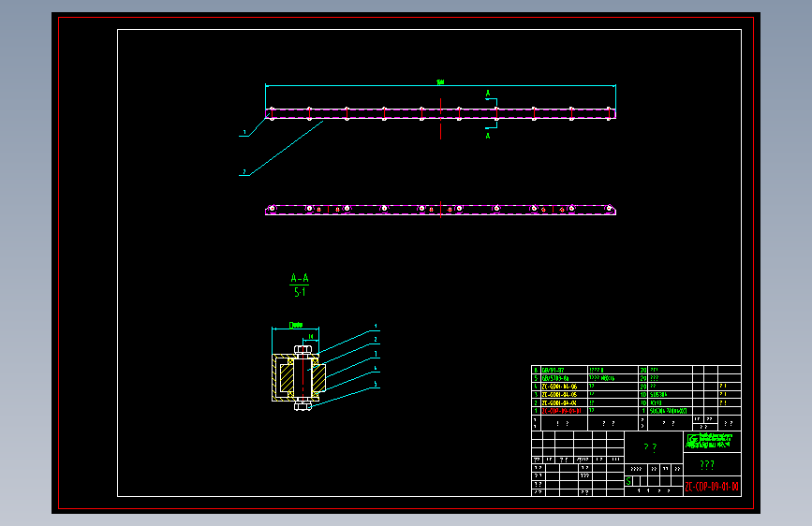This screenshot has height=526, width=812.
Task: Select balloon "5" in section A-A view
Action: click(376, 384)
